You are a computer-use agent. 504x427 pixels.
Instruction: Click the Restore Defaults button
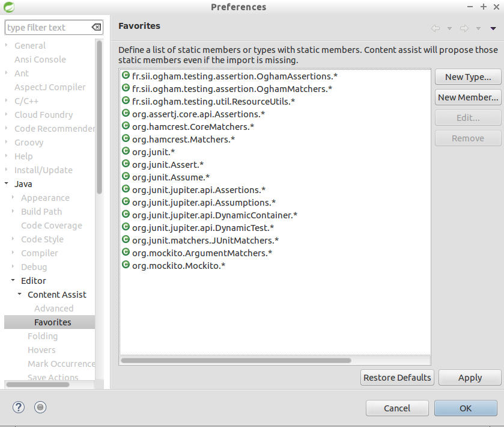pos(397,378)
